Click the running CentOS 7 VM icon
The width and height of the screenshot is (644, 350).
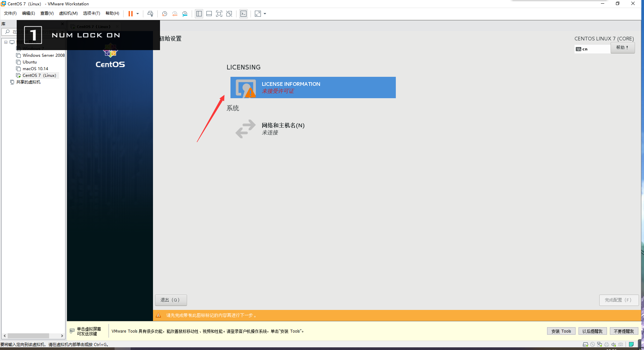click(19, 75)
